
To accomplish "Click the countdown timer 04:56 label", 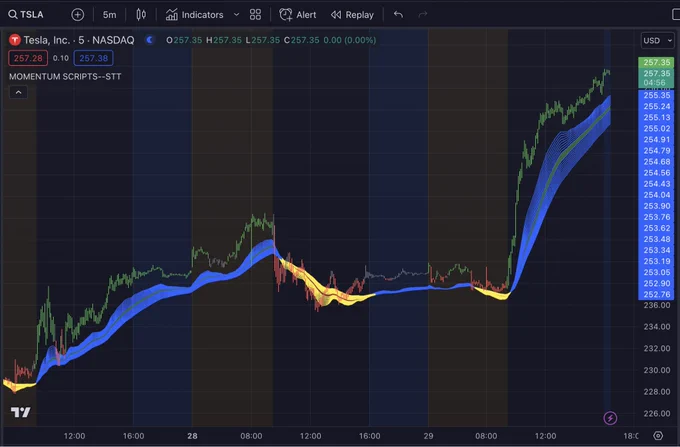I will point(654,82).
